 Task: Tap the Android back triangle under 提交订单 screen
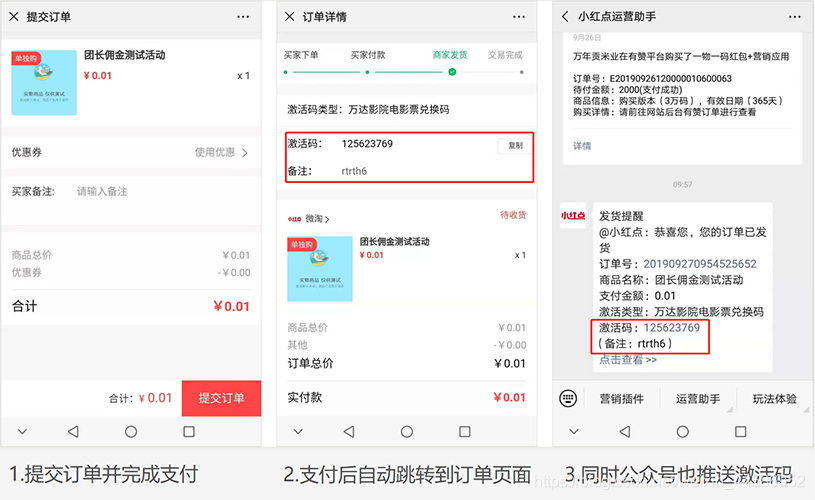73,431
